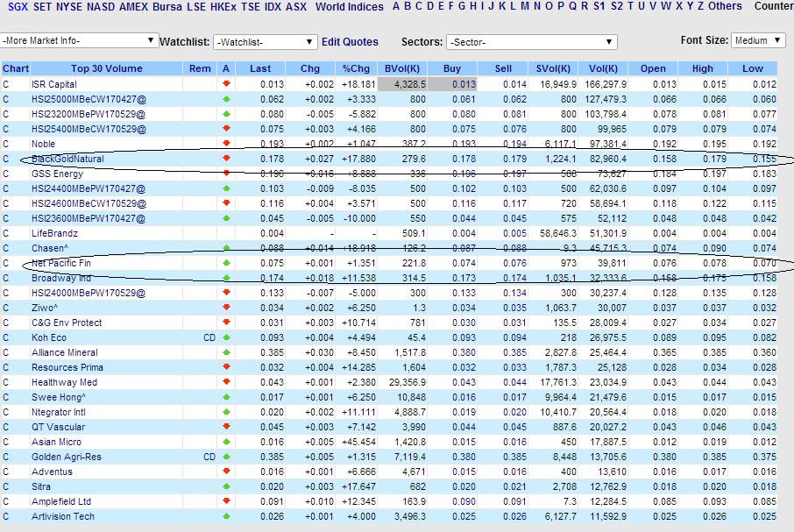Screen dimensions: 794x532
Task: Sort by the BVol(K) column header
Action: (402, 68)
